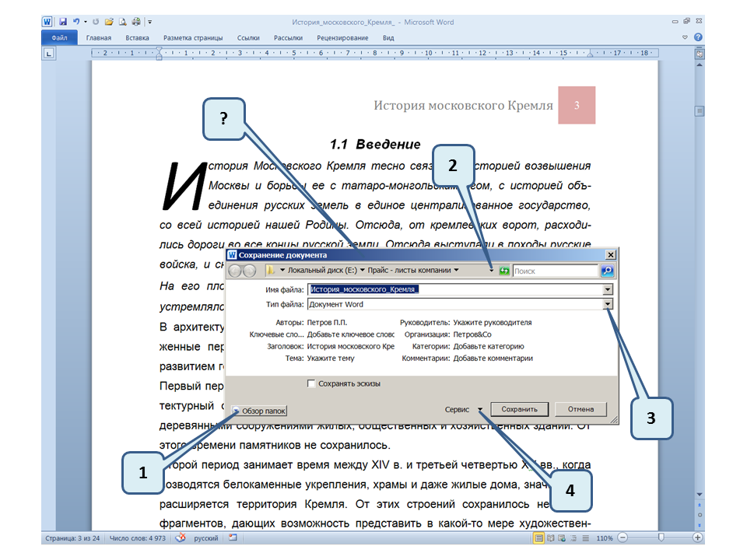
Task: Expand the 'Тип файла' dropdown list
Action: [608, 304]
